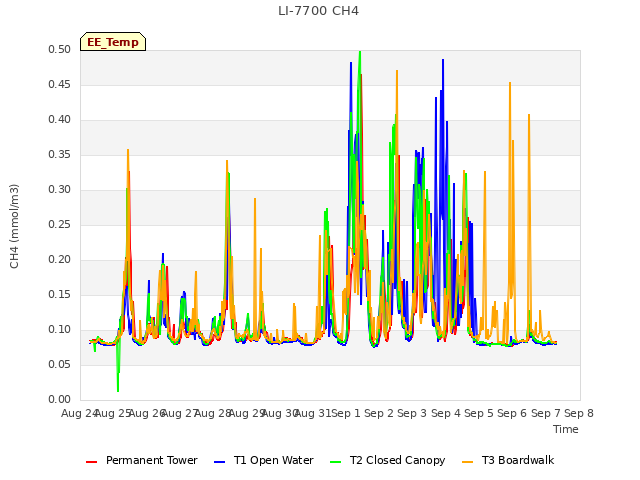This screenshot has width=640, height=480.
Task: Click the 0.45 y-axis tick label
Action: [x=60, y=85]
